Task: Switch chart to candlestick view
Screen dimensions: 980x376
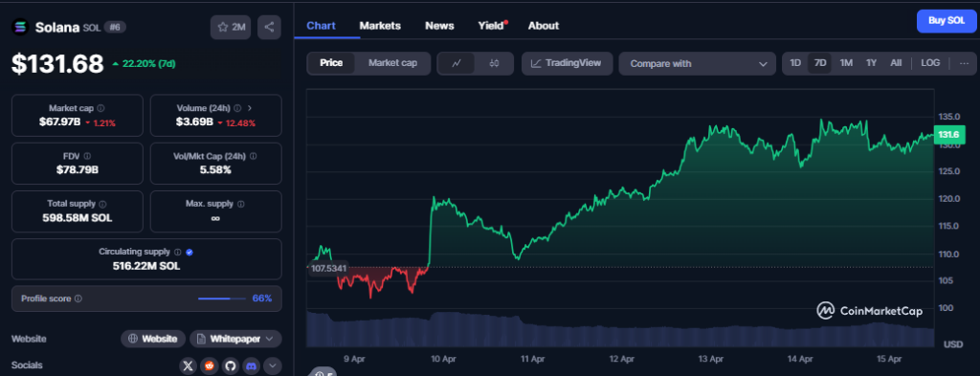Action: 494,63
